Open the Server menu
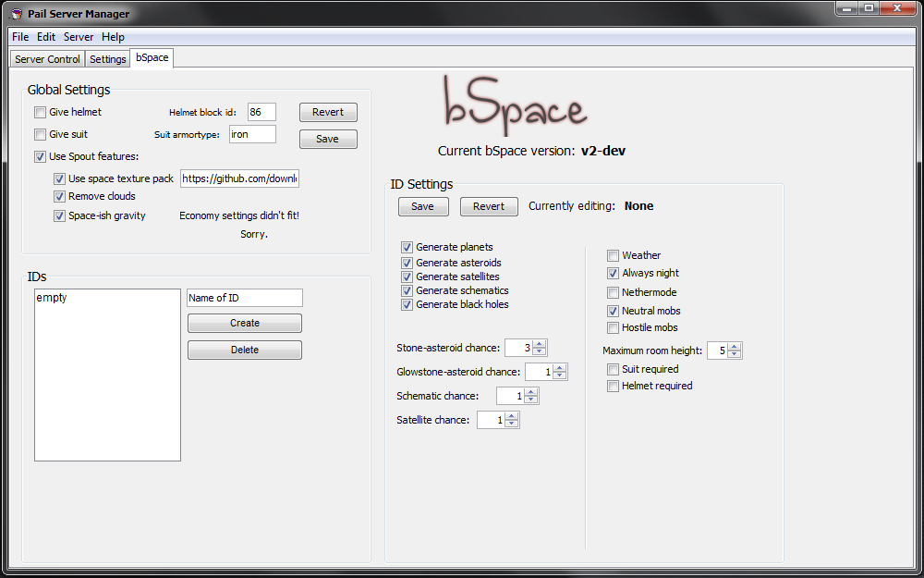The width and height of the screenshot is (924, 578). (79, 37)
